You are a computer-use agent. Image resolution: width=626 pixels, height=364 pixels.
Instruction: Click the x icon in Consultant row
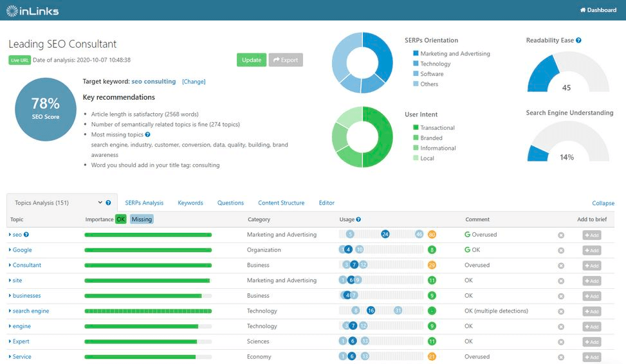pos(561,266)
